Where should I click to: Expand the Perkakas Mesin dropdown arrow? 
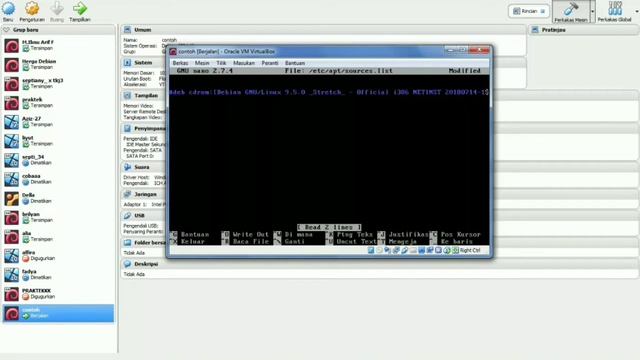coord(593,11)
